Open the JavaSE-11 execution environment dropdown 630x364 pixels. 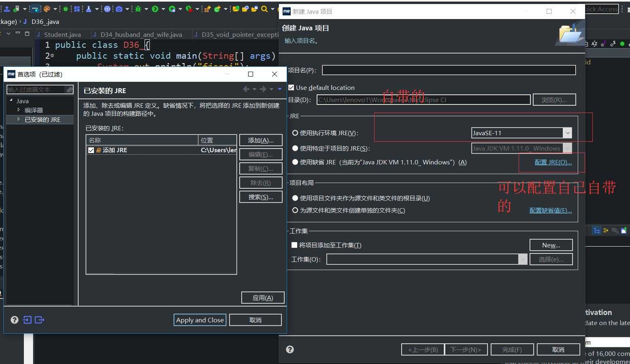tap(567, 133)
